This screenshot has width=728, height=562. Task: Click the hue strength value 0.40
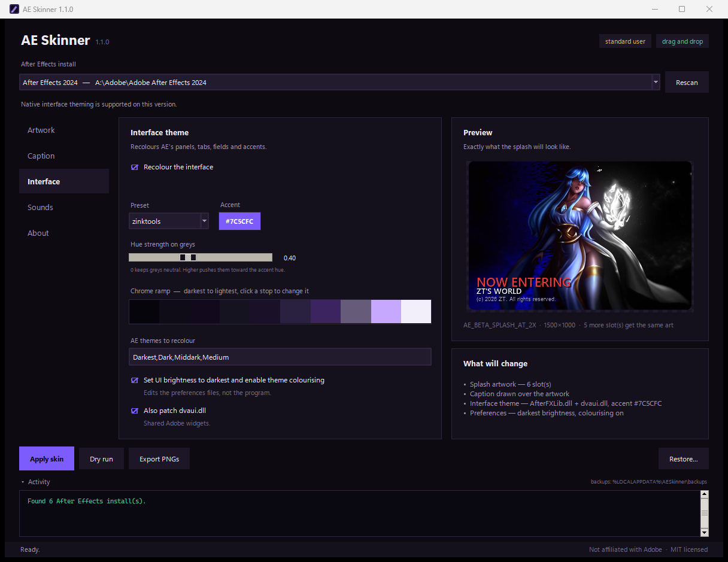[x=290, y=258]
